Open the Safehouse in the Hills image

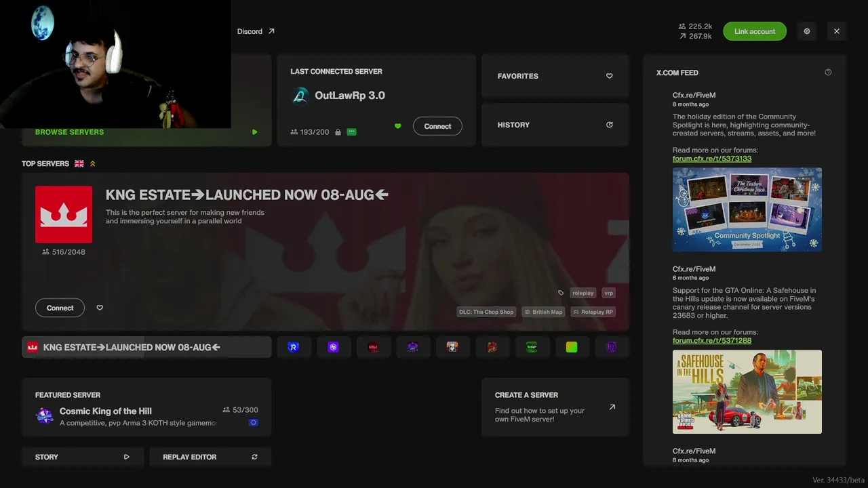pyautogui.click(x=747, y=392)
